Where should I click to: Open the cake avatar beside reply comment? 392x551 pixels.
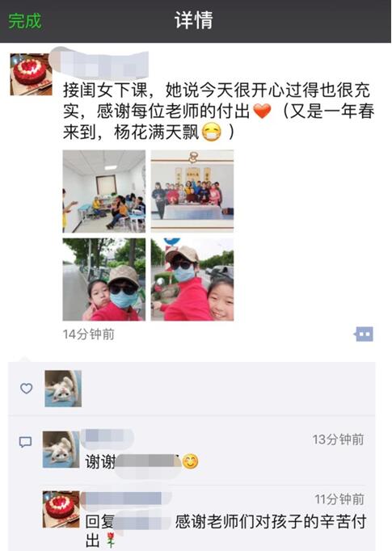pos(61,509)
